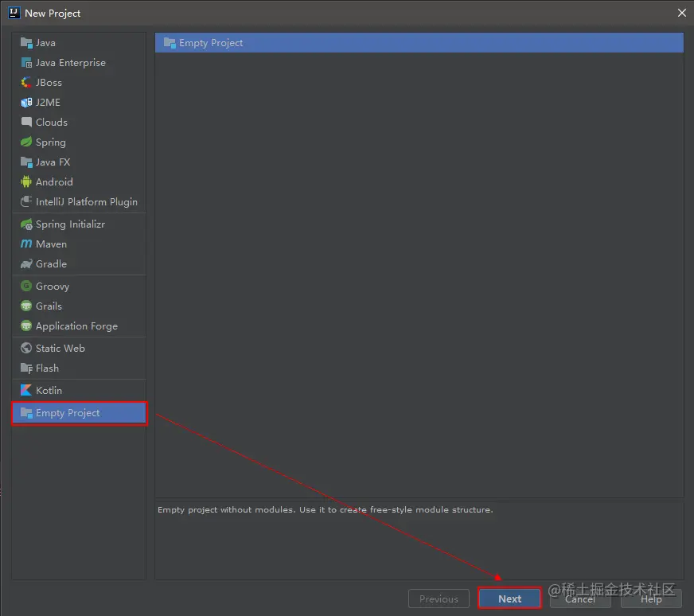694x616 pixels.
Task: Choose the Spring Initializr icon
Action: (x=26, y=224)
